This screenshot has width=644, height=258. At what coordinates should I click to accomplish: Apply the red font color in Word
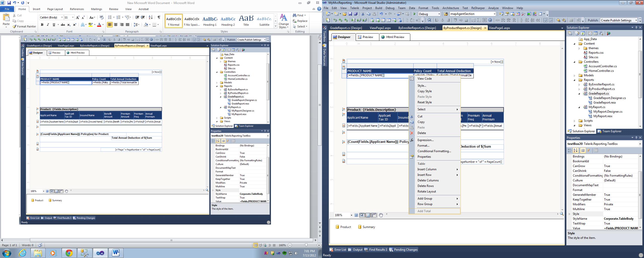(x=99, y=25)
